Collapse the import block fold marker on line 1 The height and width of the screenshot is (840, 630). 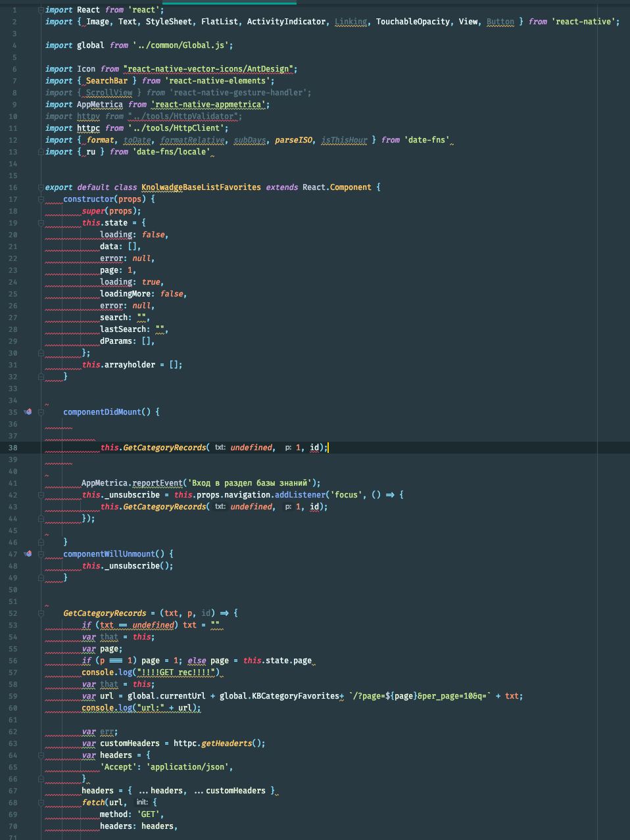[x=41, y=10]
